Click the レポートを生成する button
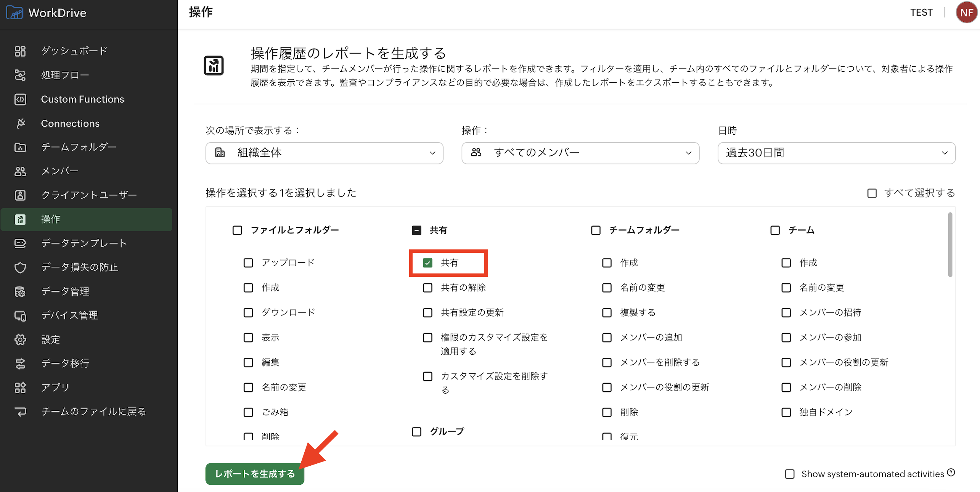Screen dimensions: 980x492 pos(255,474)
